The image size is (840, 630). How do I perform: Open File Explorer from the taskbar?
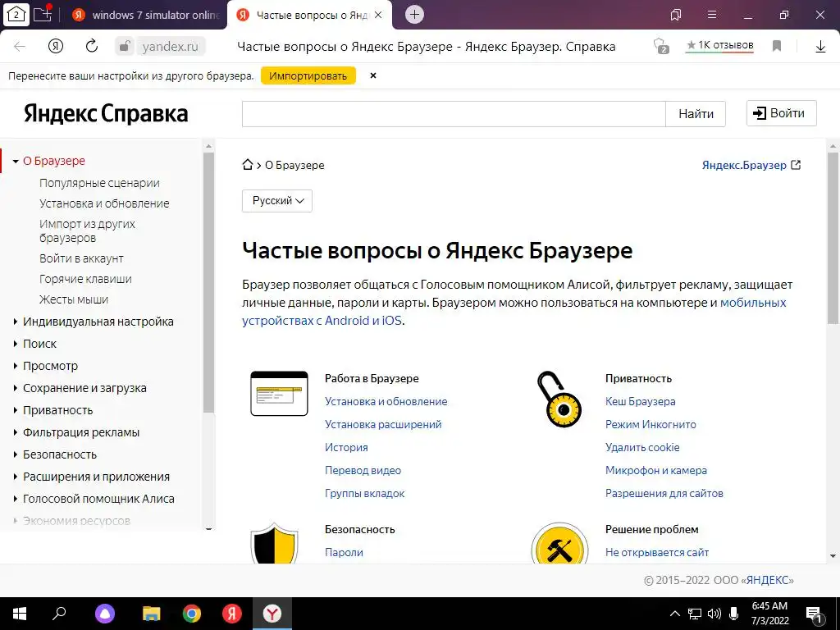(152, 614)
